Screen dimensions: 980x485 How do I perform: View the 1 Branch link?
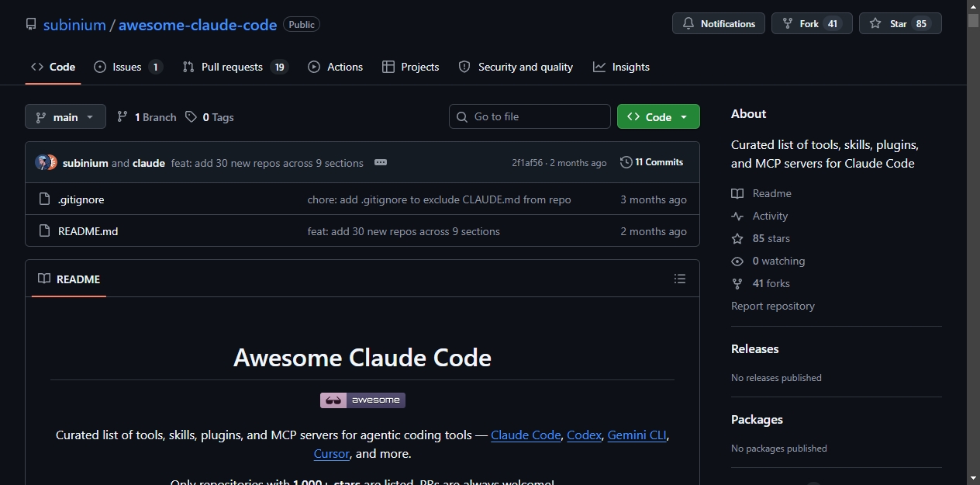click(147, 117)
